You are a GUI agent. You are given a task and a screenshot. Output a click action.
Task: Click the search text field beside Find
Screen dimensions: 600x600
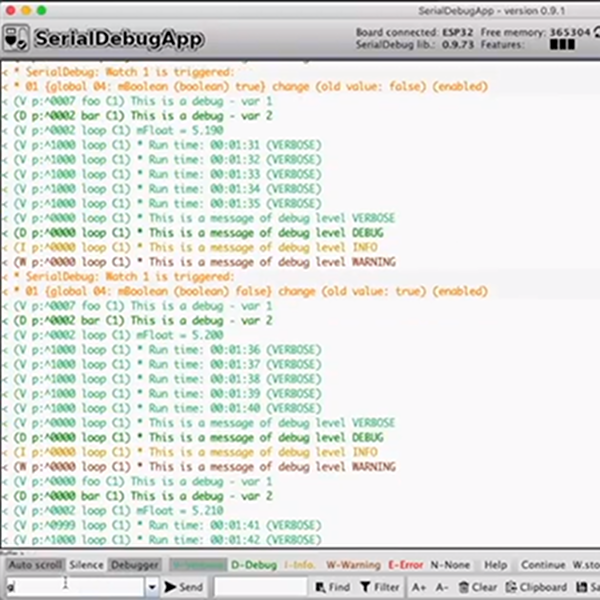click(x=260, y=587)
